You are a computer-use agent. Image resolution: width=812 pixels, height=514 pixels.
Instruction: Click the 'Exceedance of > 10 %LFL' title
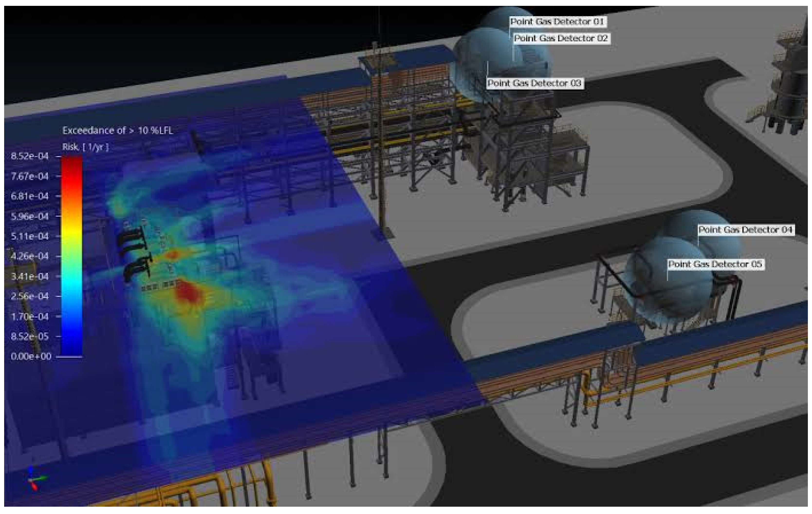coord(117,131)
